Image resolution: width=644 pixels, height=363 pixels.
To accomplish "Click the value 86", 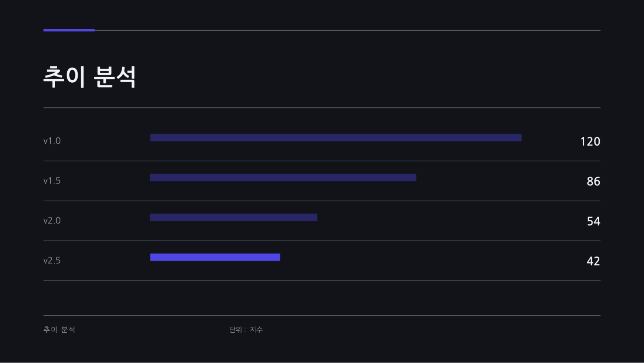I will (x=594, y=181).
